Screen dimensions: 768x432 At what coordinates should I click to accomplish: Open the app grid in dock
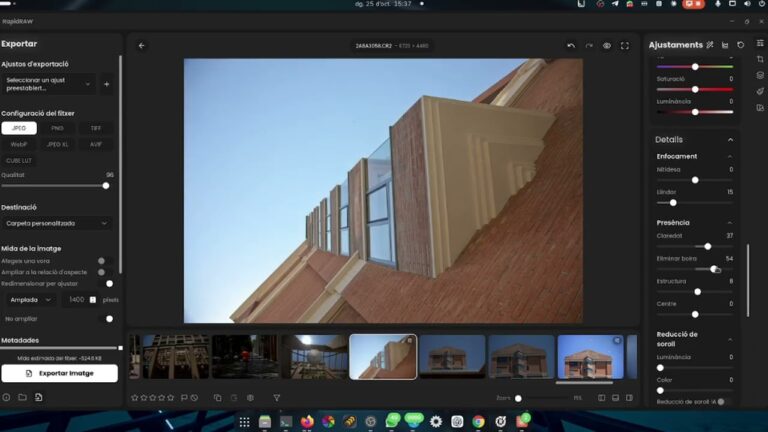[x=244, y=421]
